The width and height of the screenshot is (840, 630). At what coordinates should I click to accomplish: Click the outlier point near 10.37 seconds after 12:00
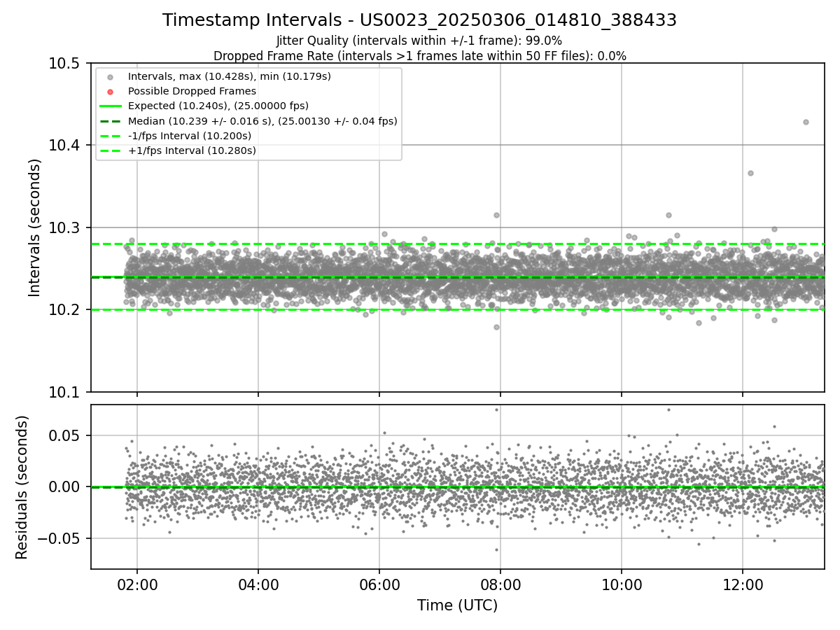click(x=750, y=173)
